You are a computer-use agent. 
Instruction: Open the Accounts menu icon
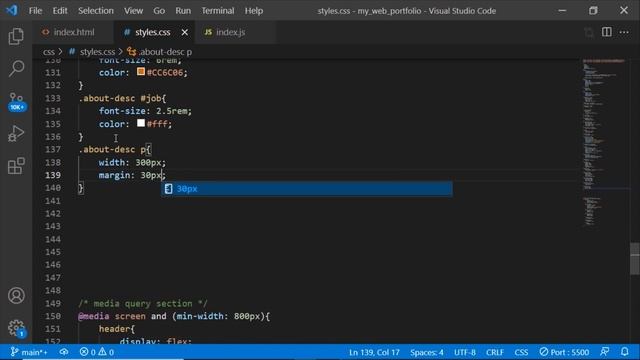16,296
